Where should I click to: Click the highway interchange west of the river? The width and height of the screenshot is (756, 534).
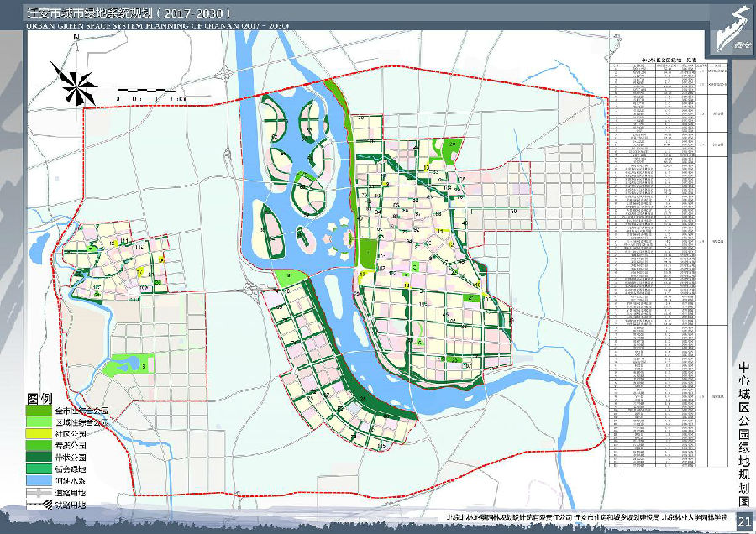pyautogui.click(x=250, y=291)
